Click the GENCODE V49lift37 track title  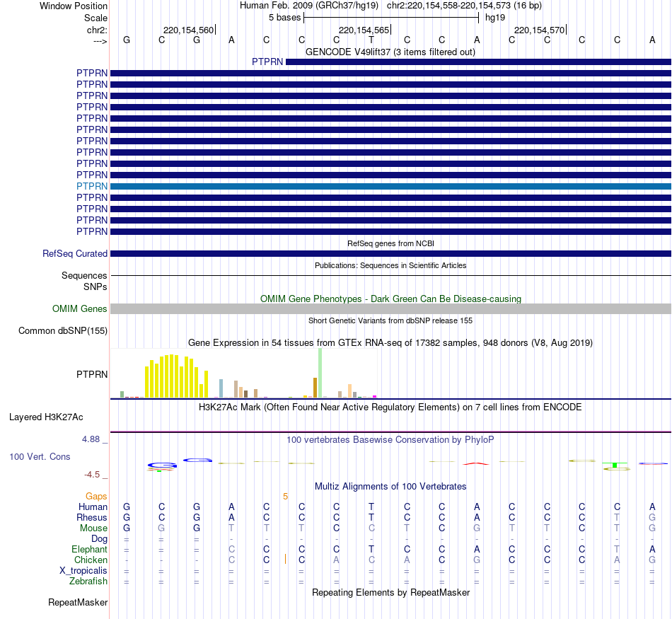coord(390,52)
